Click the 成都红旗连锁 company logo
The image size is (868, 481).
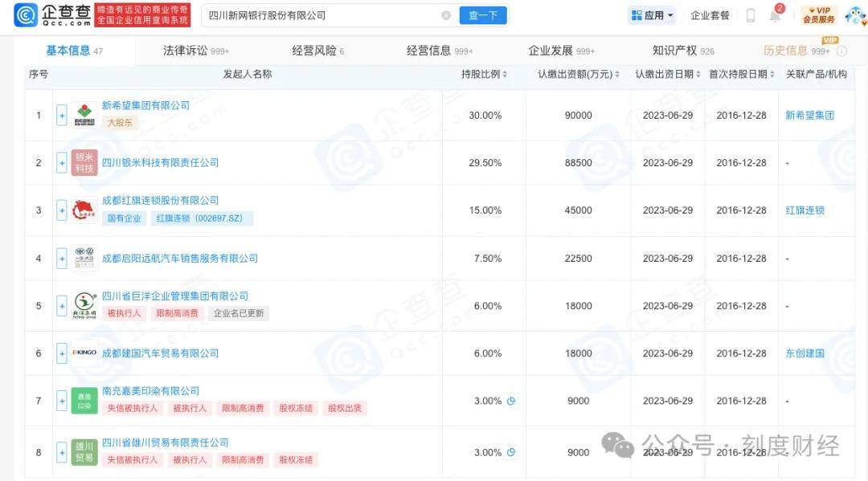click(84, 210)
